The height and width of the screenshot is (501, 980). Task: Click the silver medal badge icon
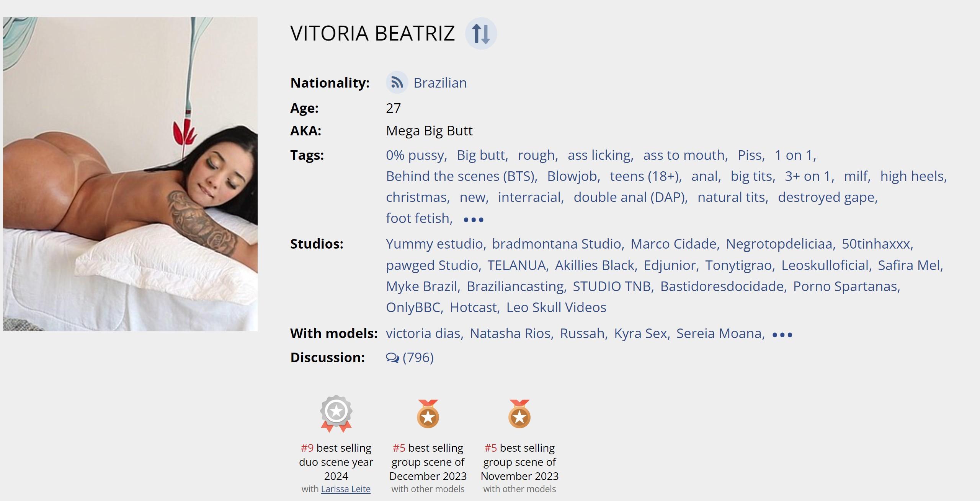pos(336,413)
